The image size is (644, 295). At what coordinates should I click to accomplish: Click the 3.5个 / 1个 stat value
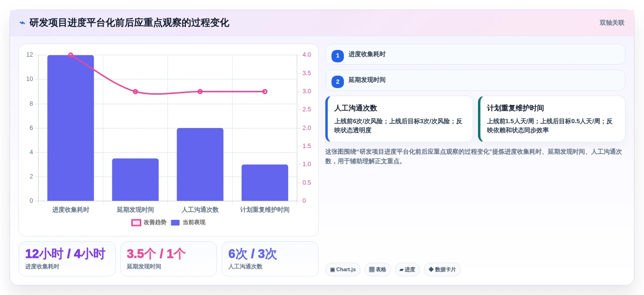click(x=156, y=254)
